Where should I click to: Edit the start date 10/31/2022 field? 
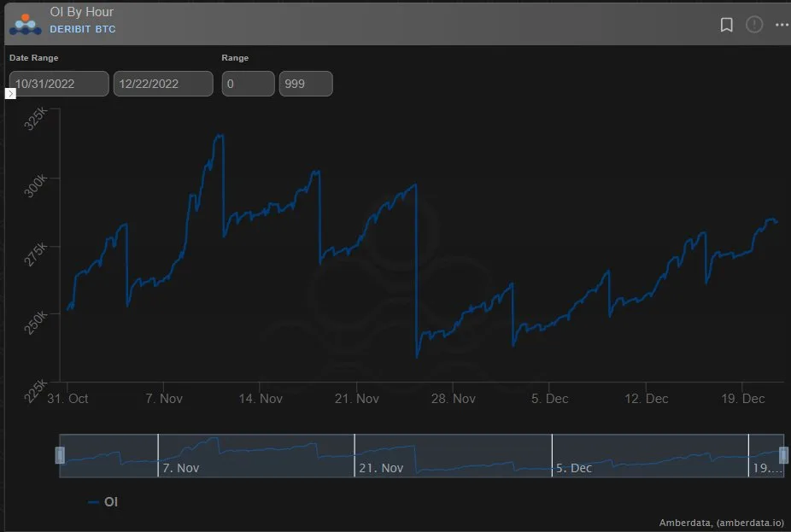(x=59, y=84)
